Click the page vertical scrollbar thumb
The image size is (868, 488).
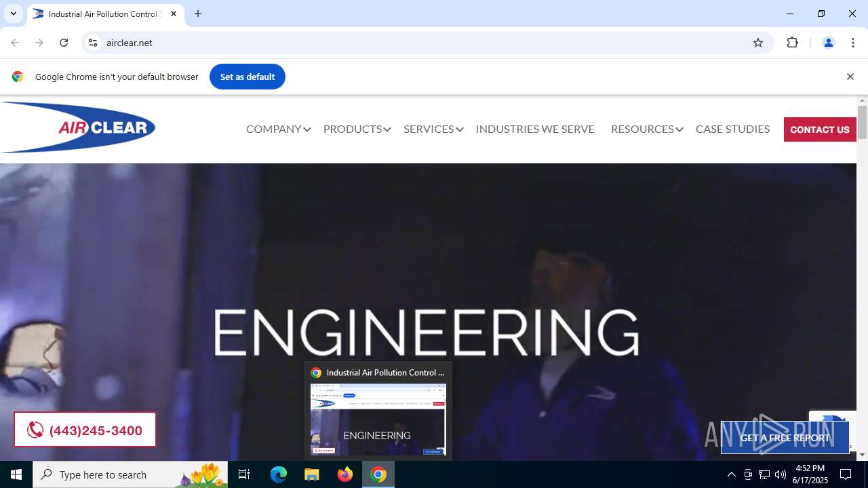(x=862, y=122)
